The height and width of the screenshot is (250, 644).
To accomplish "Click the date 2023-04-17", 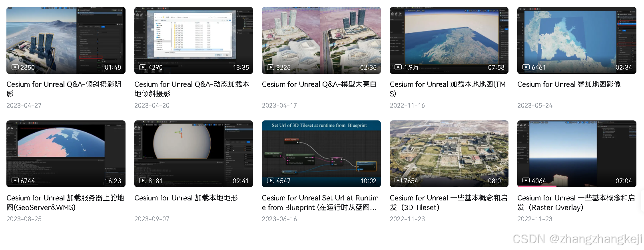I will [x=279, y=105].
